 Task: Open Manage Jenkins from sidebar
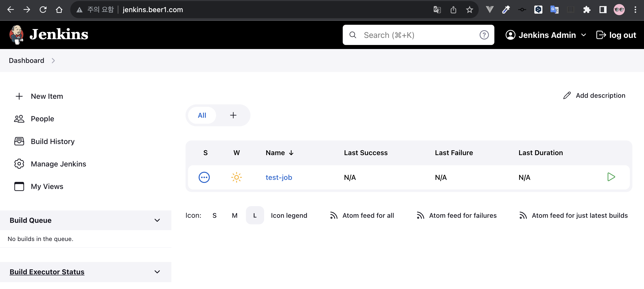click(x=58, y=164)
